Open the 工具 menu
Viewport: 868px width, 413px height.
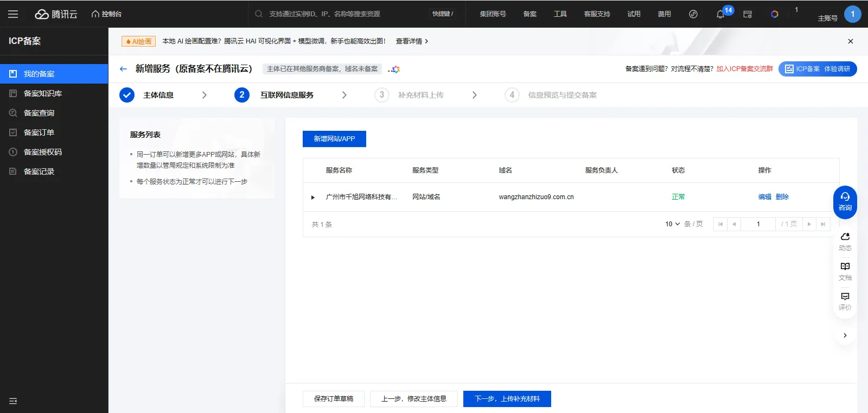[x=560, y=14]
